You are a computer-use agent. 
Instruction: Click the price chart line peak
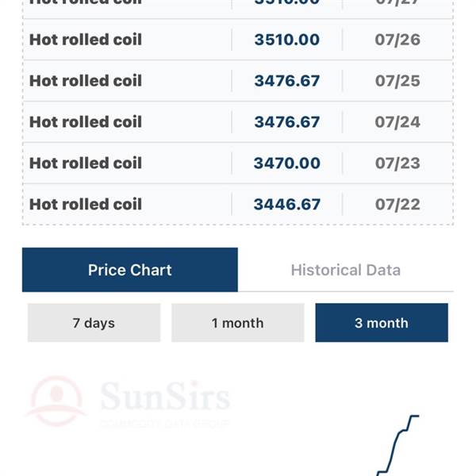(415, 416)
